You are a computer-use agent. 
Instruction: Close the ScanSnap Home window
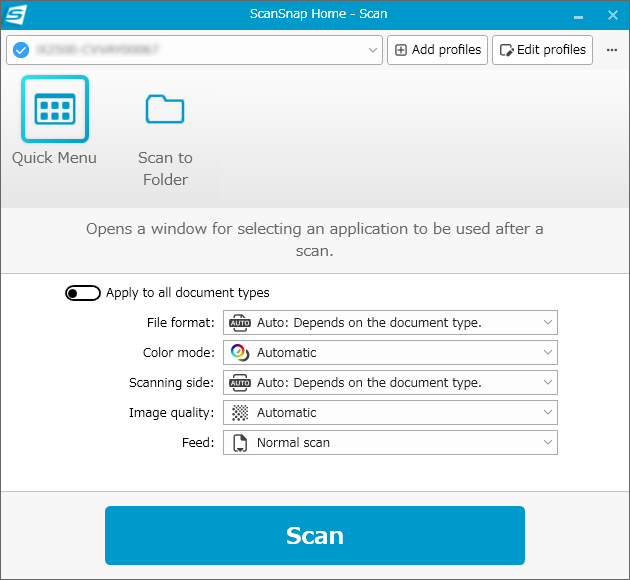coord(613,15)
